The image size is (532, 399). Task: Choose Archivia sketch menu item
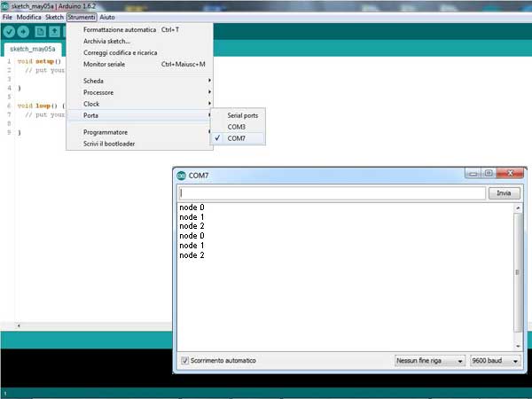[x=140, y=41]
